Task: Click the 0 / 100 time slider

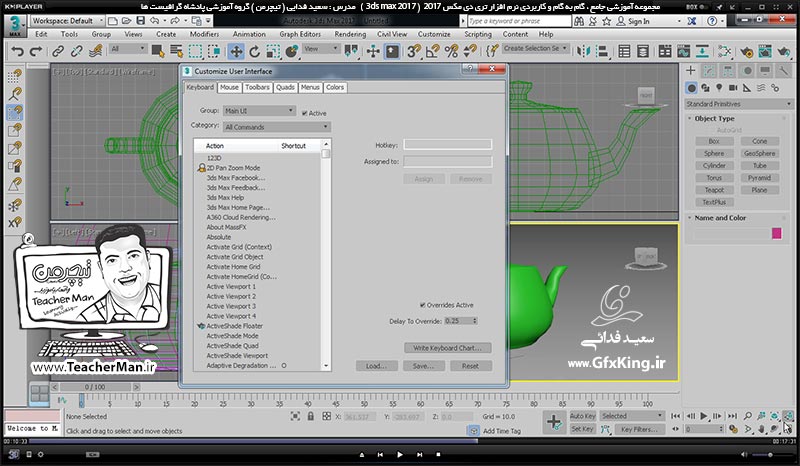Action: [x=95, y=387]
